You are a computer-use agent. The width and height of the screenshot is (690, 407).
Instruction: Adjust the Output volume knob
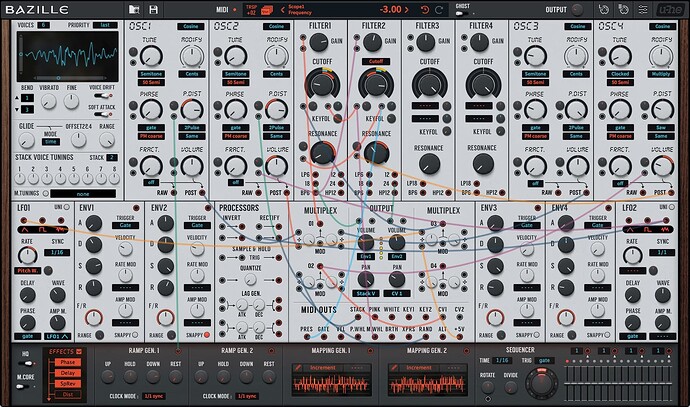pos(577,9)
